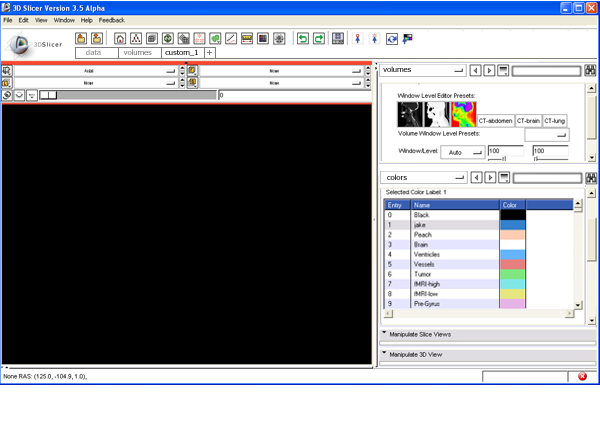Go to next module in volumes panel
The width and height of the screenshot is (600, 432).
(x=489, y=70)
